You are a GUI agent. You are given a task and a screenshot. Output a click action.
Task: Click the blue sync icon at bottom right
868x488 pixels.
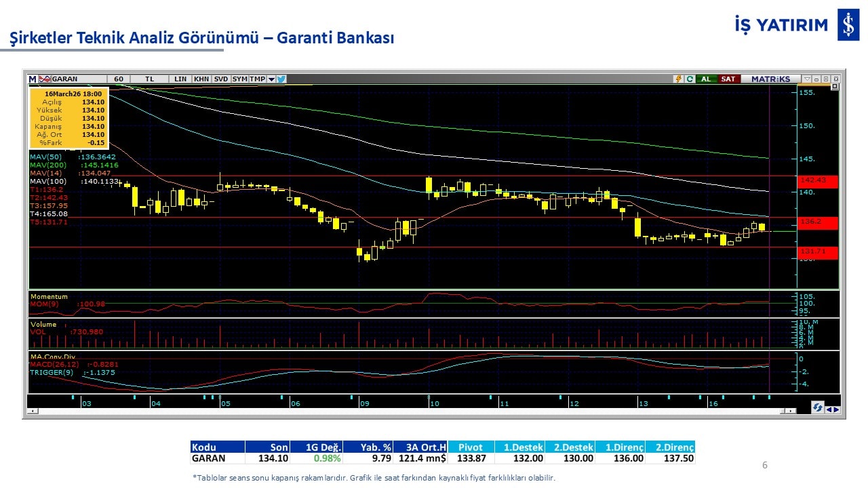818,407
